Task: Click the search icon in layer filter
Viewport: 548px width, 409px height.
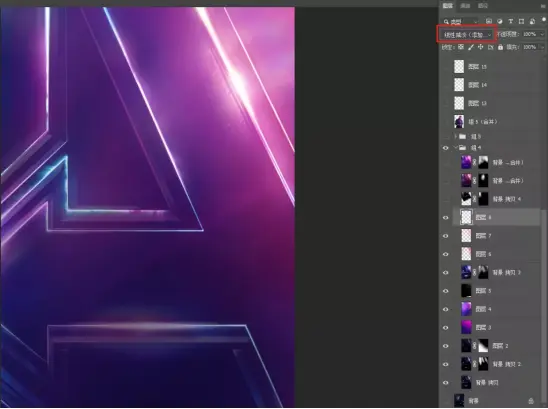Action: click(x=446, y=22)
